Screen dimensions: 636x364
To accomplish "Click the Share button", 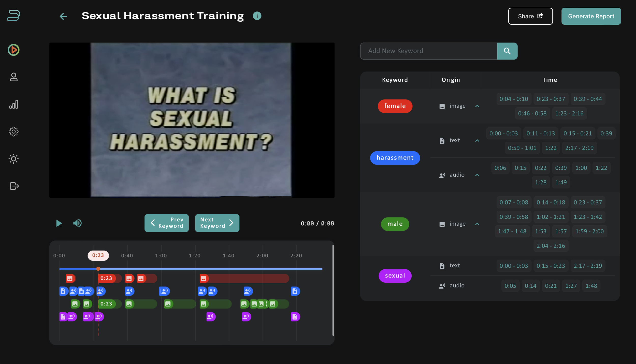I will [530, 16].
